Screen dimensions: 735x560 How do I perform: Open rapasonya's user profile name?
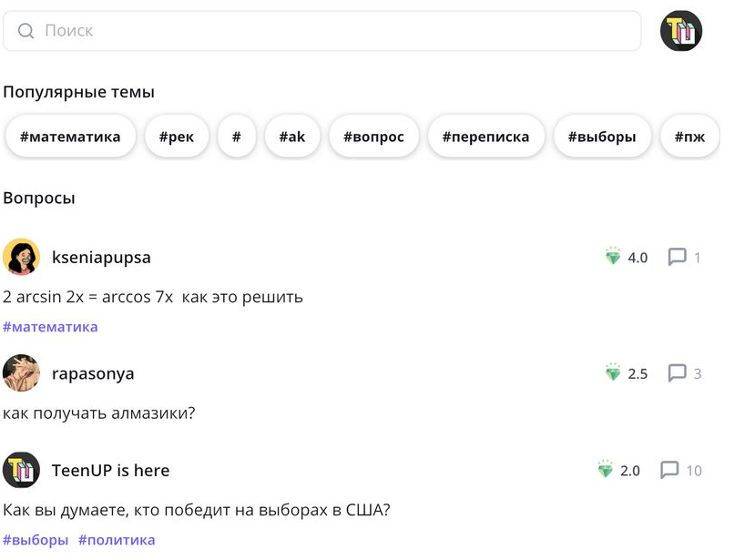click(x=93, y=373)
